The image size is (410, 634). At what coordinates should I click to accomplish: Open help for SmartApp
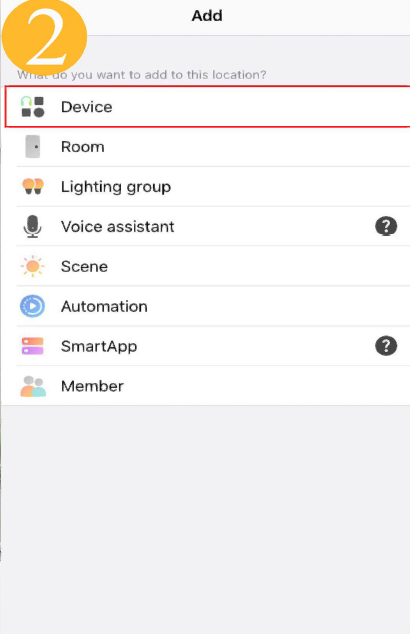coord(386,346)
